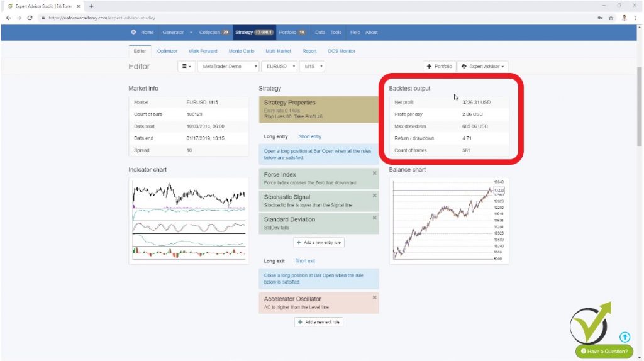Click Add a new entry rule
644x361 pixels.
pyautogui.click(x=319, y=242)
